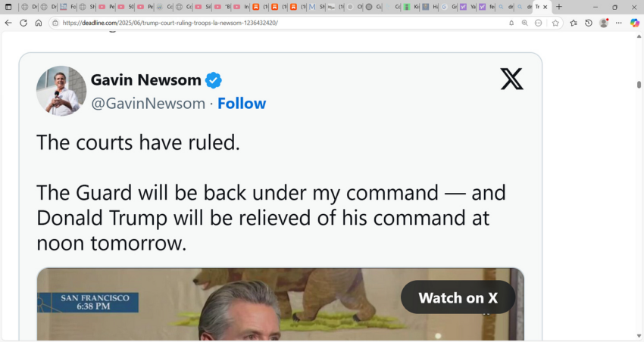
Task: Go to the browser home page icon
Action: coord(39,23)
